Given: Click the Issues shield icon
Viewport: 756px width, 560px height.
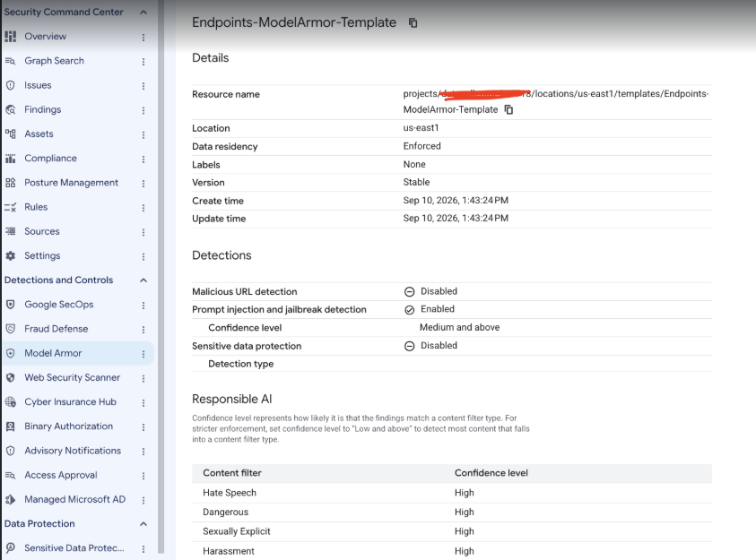Looking at the screenshot, I should coord(10,85).
